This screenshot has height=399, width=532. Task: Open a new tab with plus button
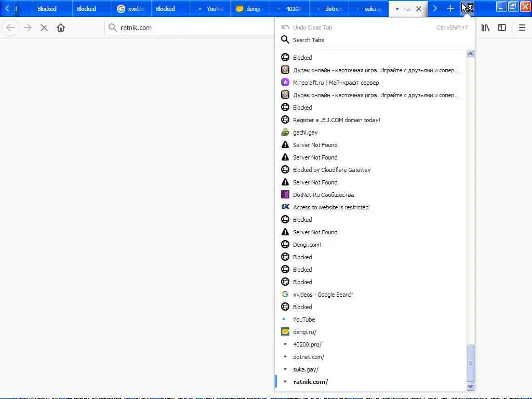tap(450, 8)
